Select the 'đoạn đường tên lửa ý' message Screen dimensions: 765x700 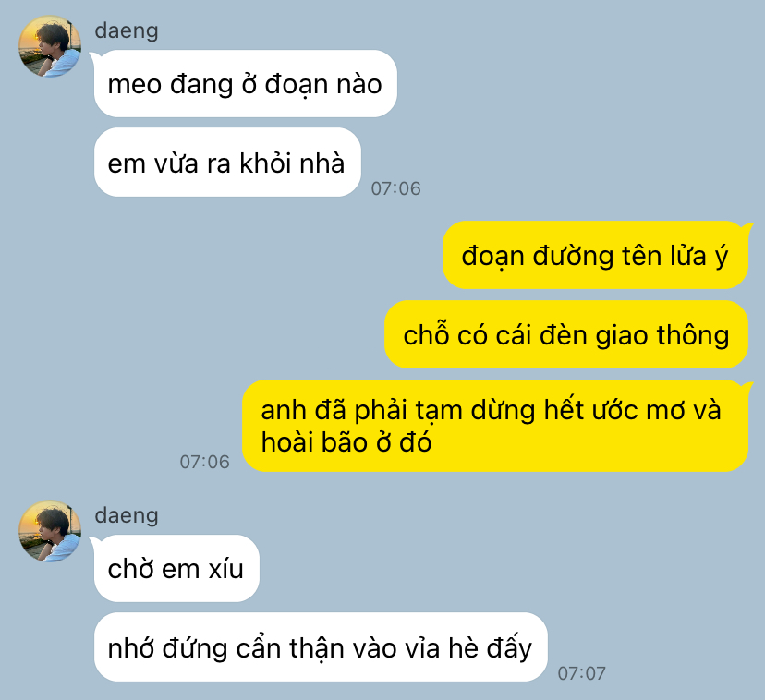tap(595, 255)
